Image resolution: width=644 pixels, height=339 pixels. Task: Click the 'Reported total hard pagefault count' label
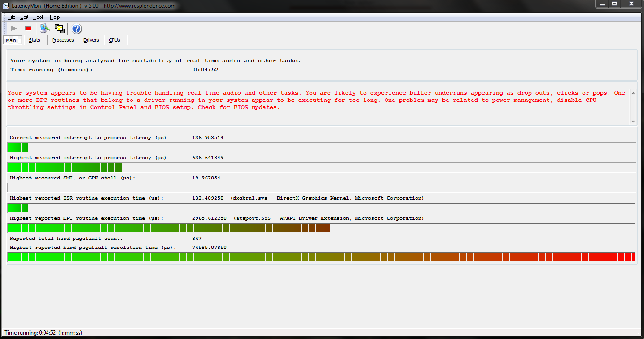66,239
